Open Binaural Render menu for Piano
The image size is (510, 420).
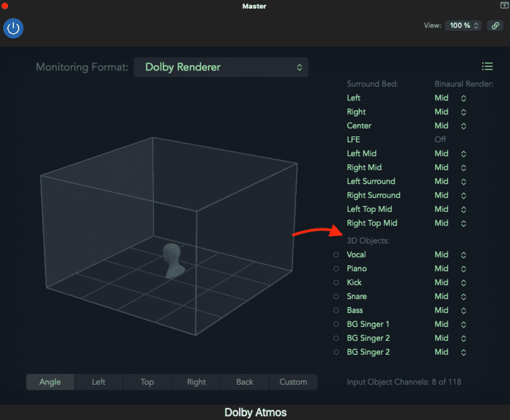tap(450, 268)
